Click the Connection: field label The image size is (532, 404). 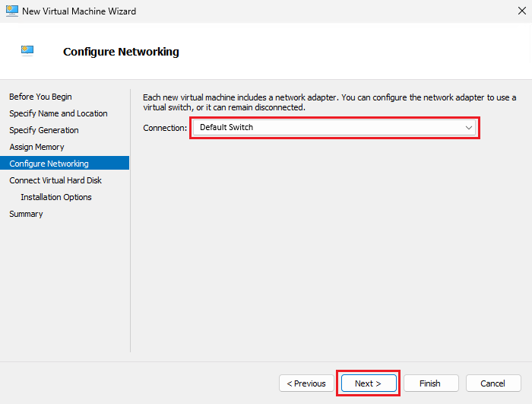pyautogui.click(x=165, y=128)
